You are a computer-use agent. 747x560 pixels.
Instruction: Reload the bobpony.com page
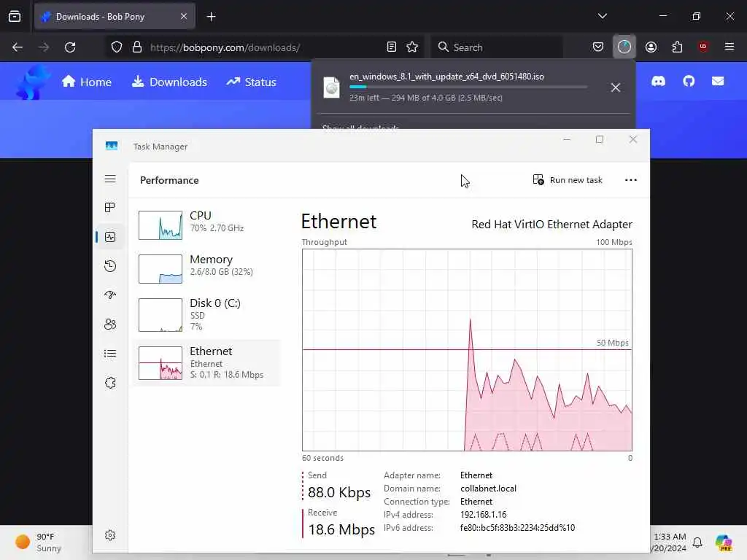pyautogui.click(x=70, y=47)
